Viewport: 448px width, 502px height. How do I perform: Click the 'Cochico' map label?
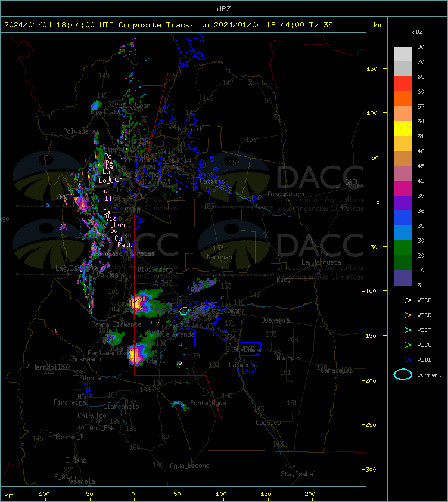(268, 423)
